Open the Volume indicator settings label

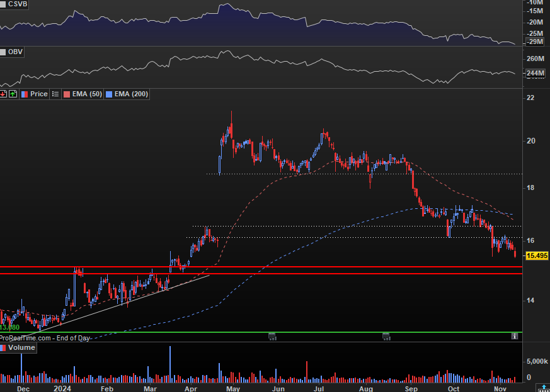(22, 347)
